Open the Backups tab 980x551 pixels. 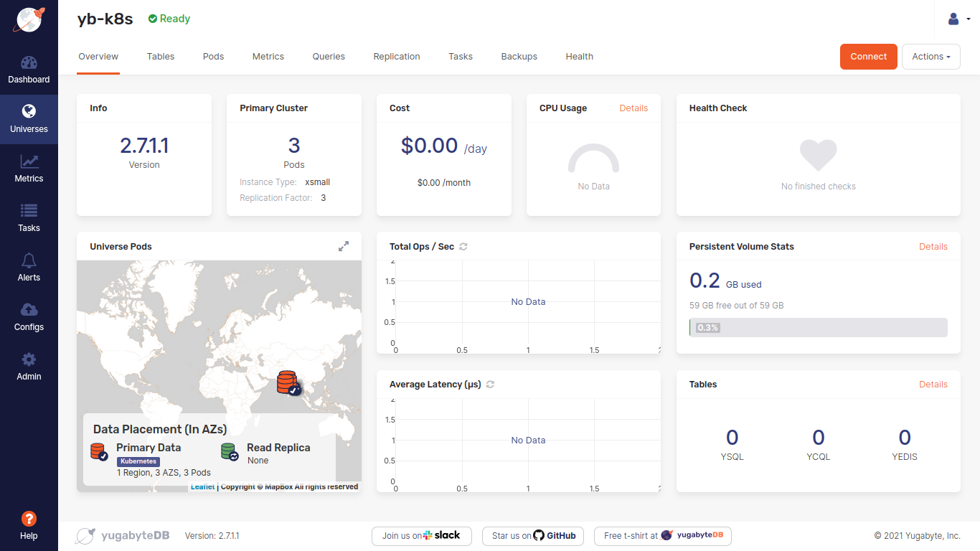pyautogui.click(x=519, y=57)
